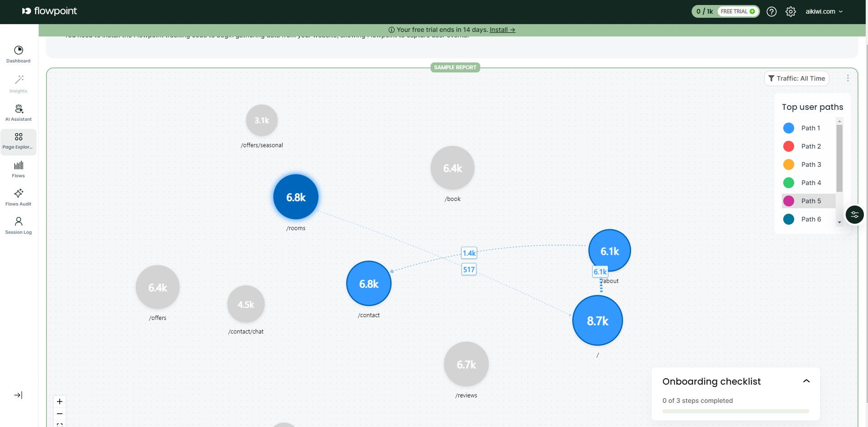
Task: Select Path 1 blue swatch
Action: pos(789,128)
